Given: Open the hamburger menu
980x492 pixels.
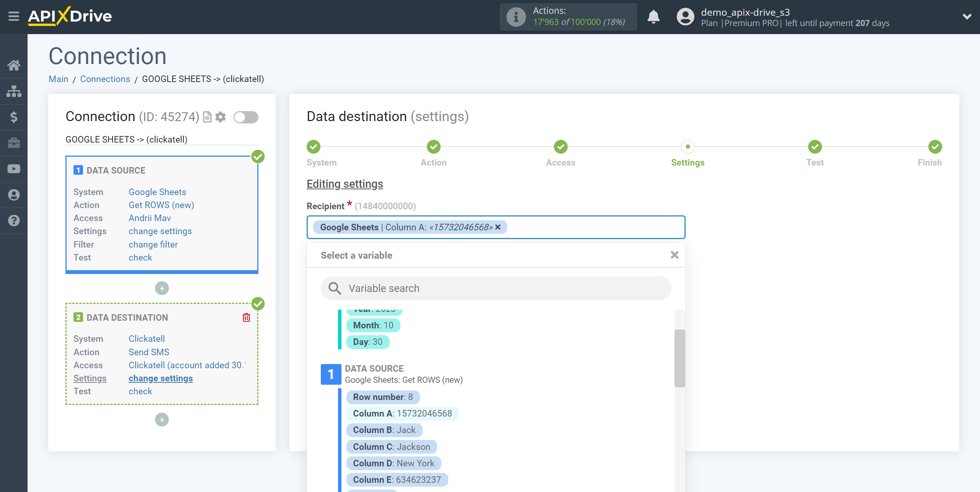Looking at the screenshot, I should [14, 16].
